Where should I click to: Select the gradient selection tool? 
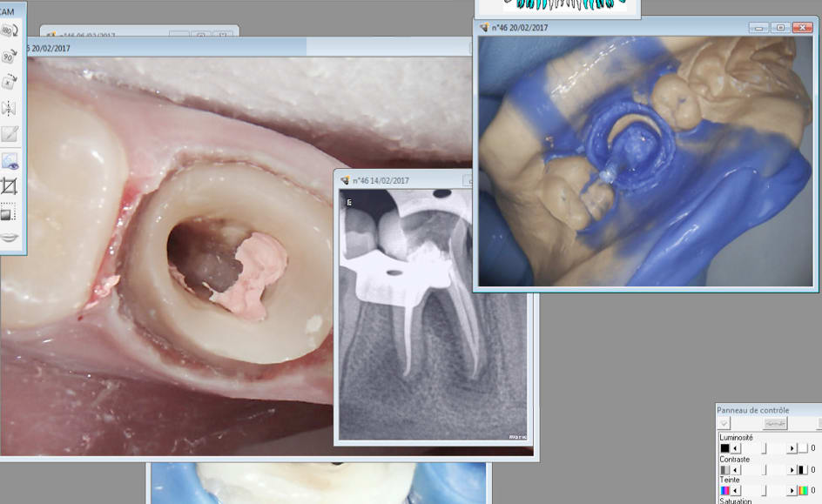[x=10, y=212]
